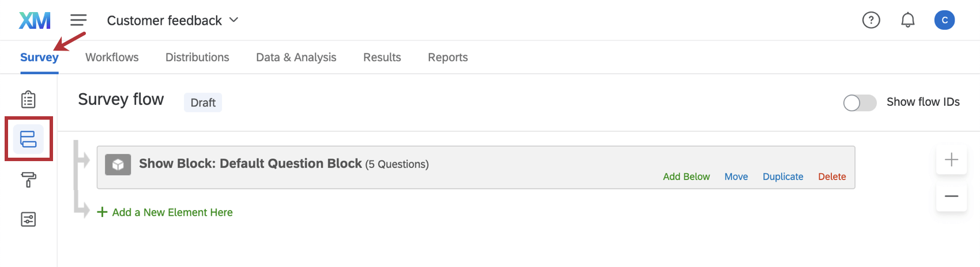
Task: Open the hamburger navigation menu
Action: point(78,20)
